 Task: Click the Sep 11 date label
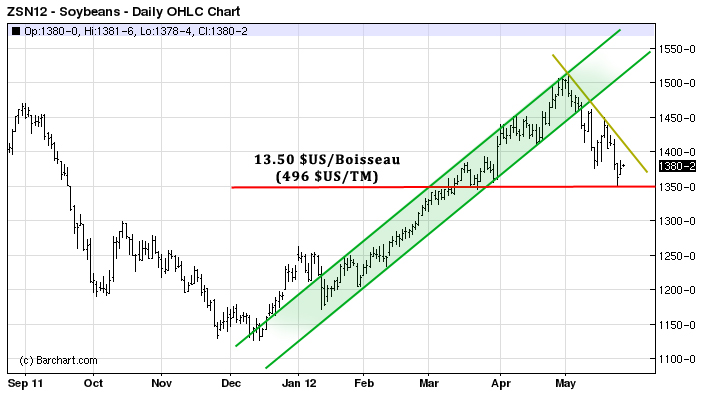(24, 382)
